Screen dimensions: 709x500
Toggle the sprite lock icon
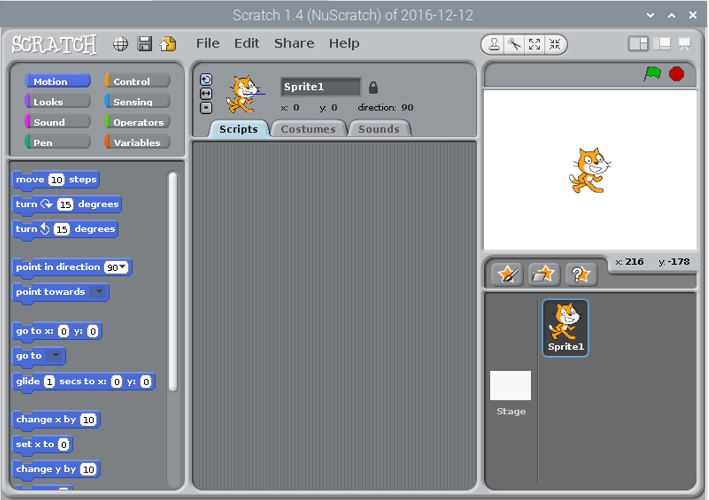[x=373, y=87]
